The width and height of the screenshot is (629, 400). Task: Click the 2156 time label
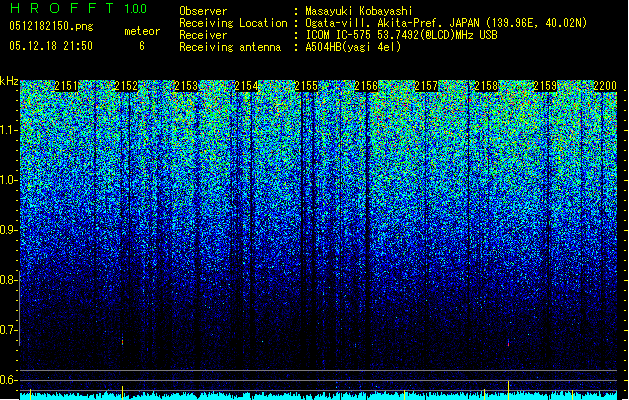366,86
